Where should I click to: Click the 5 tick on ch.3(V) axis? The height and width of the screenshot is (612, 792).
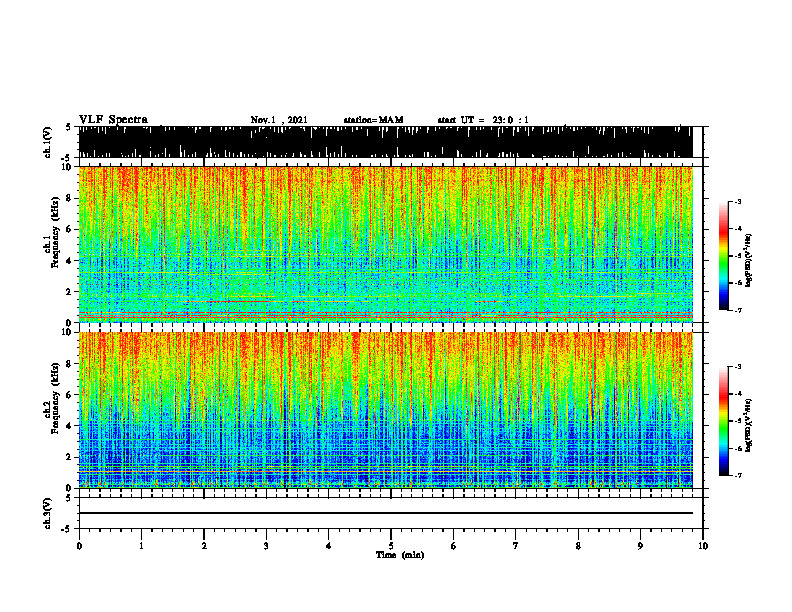tap(68, 497)
